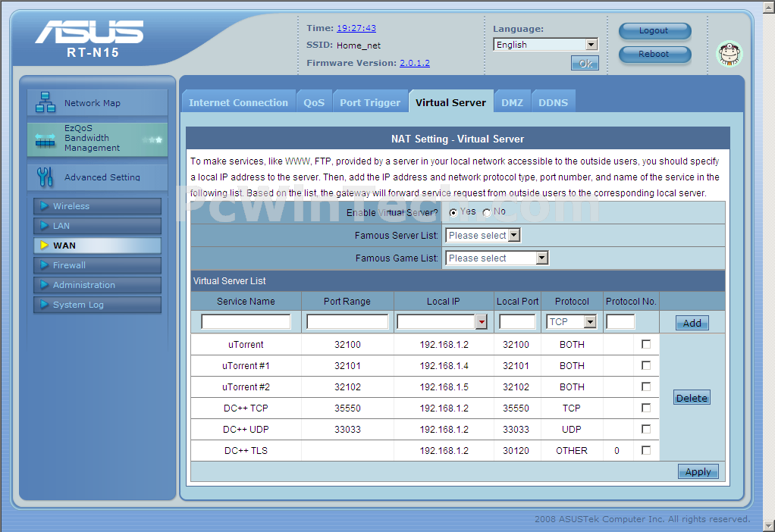
Task: Check the uTorrent 32100 row checkbox
Action: [x=646, y=344]
